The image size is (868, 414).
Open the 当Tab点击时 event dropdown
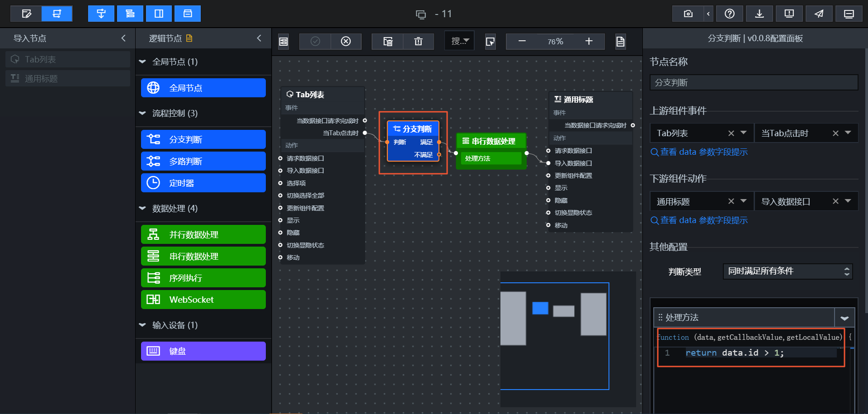click(x=848, y=133)
